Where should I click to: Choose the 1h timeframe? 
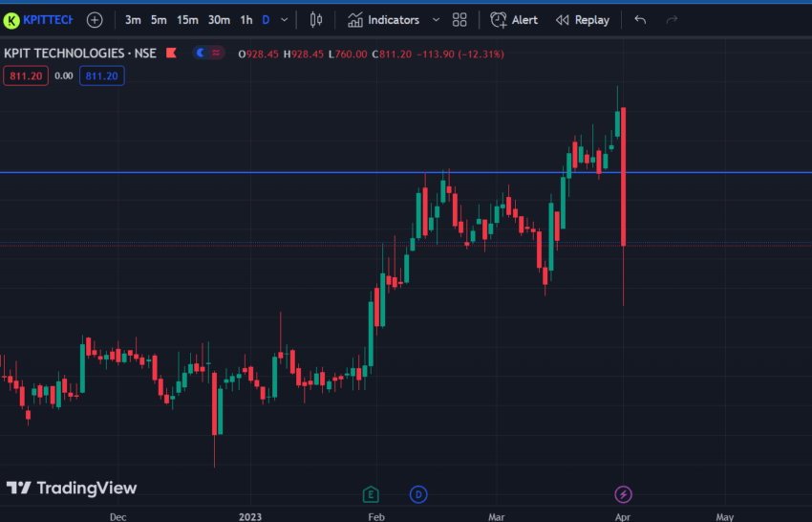point(246,20)
